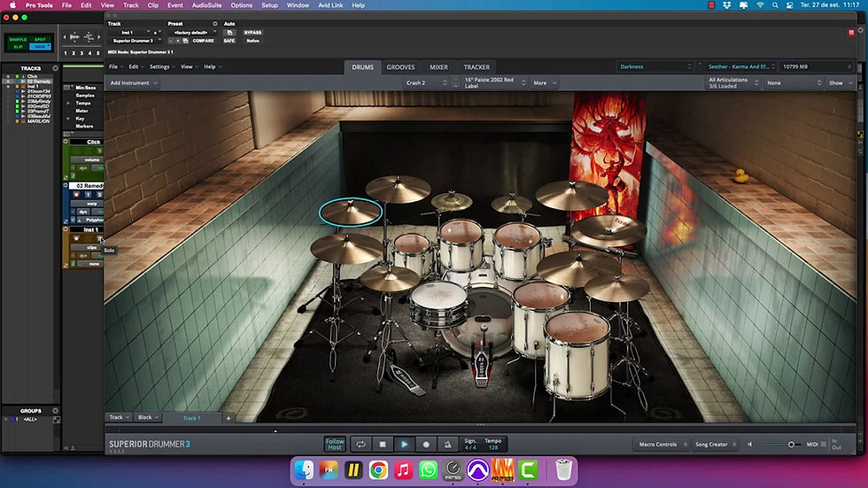Viewport: 868px width, 488px height.
Task: Click the COMPARE button
Action: click(203, 41)
